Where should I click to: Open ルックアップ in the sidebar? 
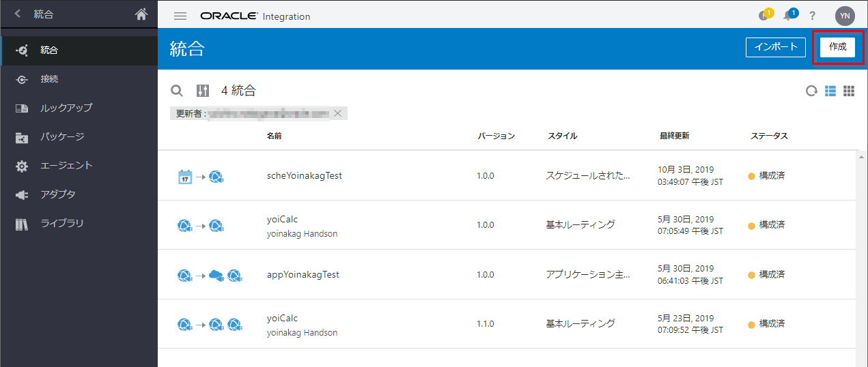66,108
